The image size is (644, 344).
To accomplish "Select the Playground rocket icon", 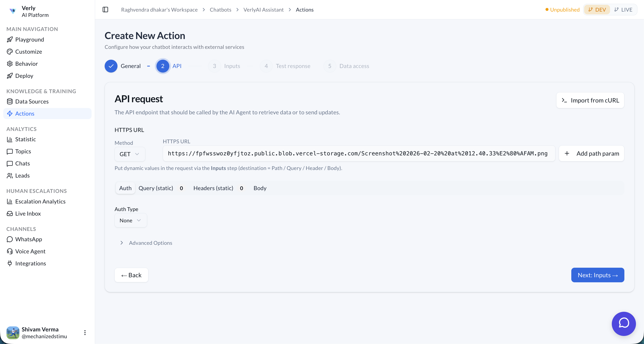I will click(10, 39).
